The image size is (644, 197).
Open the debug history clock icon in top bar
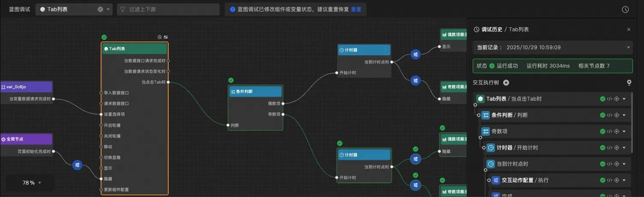pos(625,9)
